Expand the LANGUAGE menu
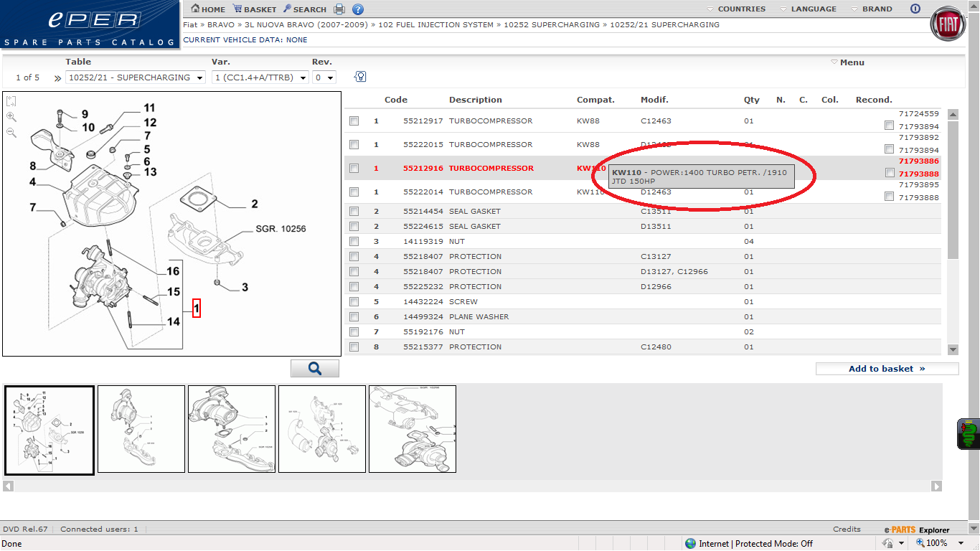 coord(808,9)
